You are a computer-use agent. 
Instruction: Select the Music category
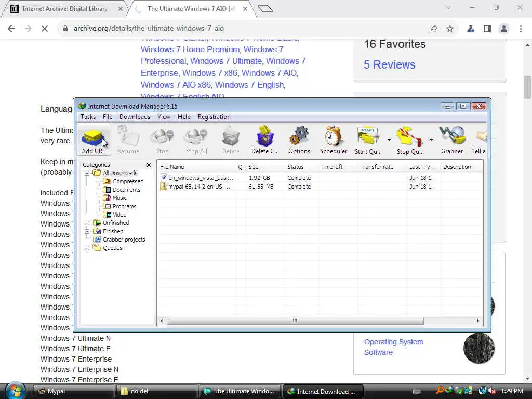click(119, 198)
